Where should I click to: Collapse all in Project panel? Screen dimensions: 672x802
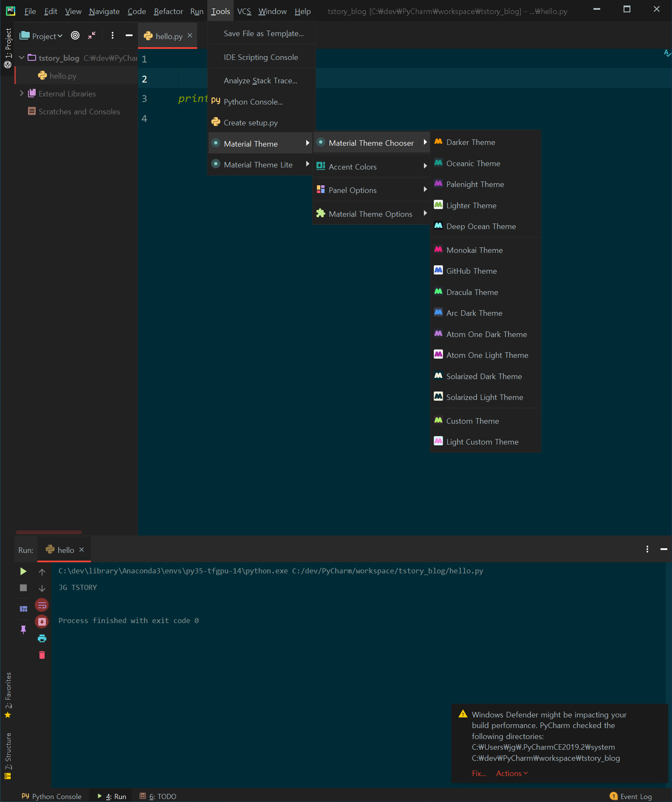point(92,36)
